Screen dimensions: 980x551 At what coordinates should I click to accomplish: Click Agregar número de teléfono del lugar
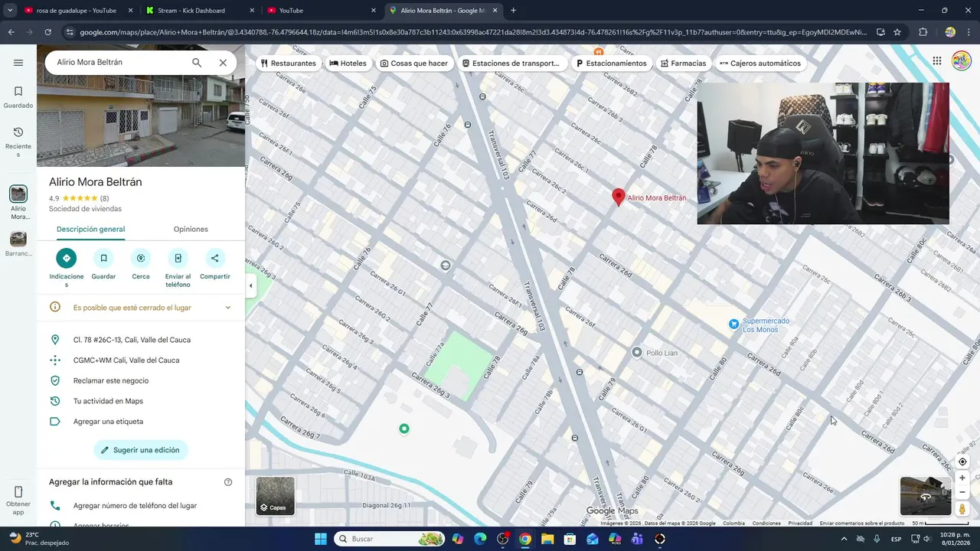tap(135, 506)
